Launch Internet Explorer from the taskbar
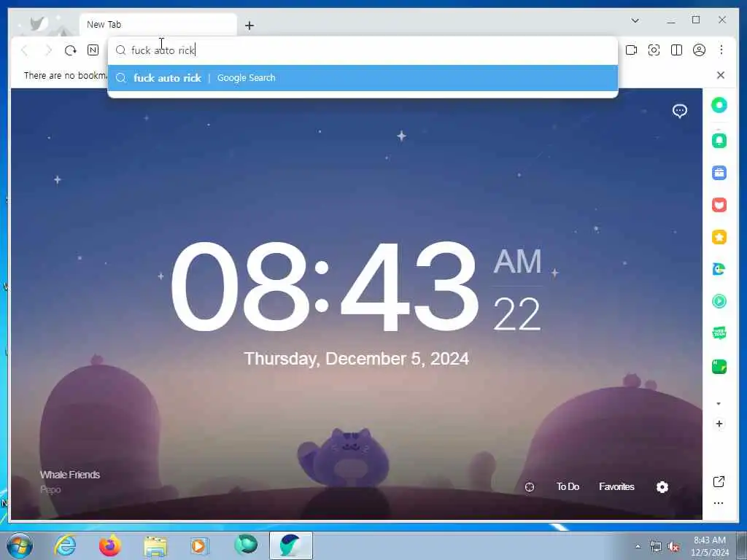 [65, 545]
